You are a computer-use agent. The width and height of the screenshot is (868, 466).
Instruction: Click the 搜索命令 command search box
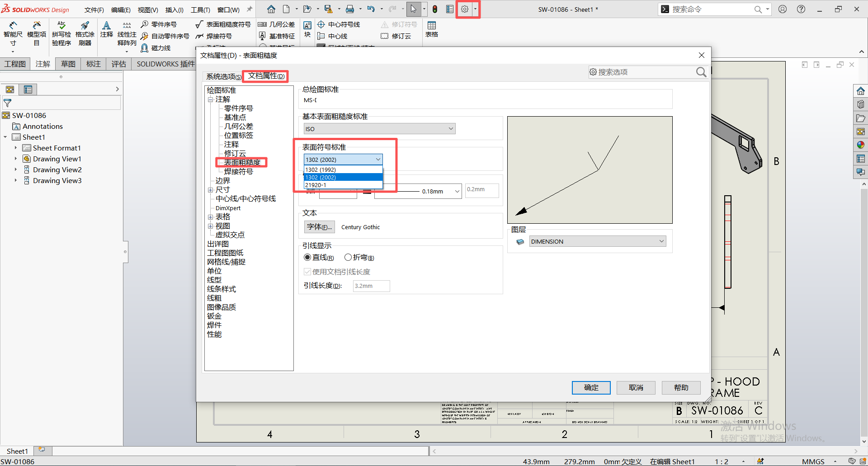point(714,9)
